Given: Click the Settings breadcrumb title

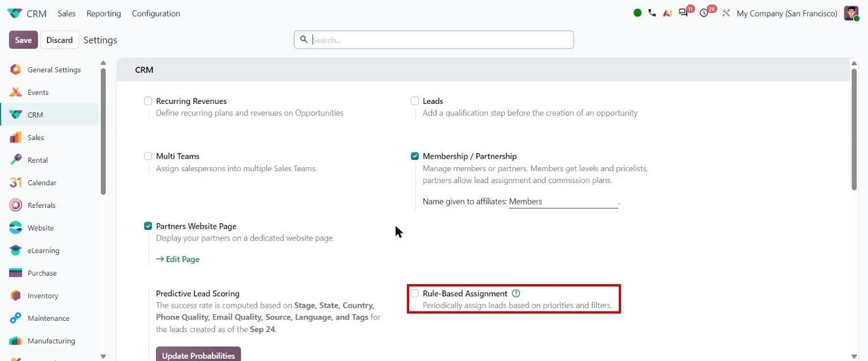Looking at the screenshot, I should tap(100, 40).
